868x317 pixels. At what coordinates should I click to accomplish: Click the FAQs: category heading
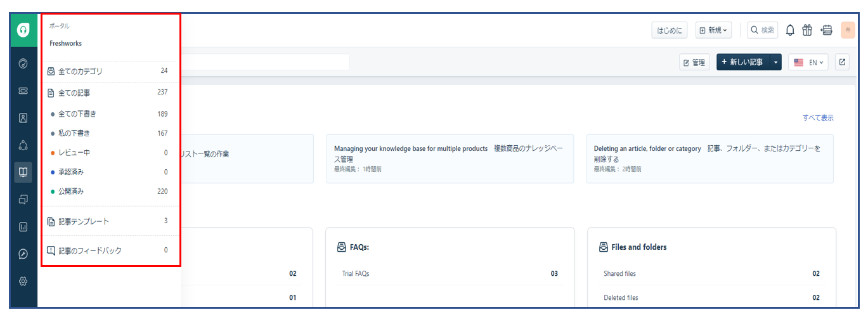(x=360, y=247)
